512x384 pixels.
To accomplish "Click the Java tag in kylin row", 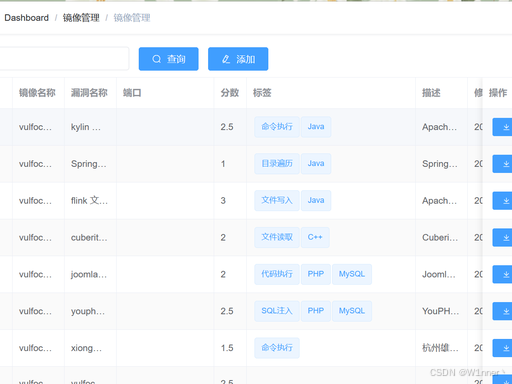I will [316, 127].
